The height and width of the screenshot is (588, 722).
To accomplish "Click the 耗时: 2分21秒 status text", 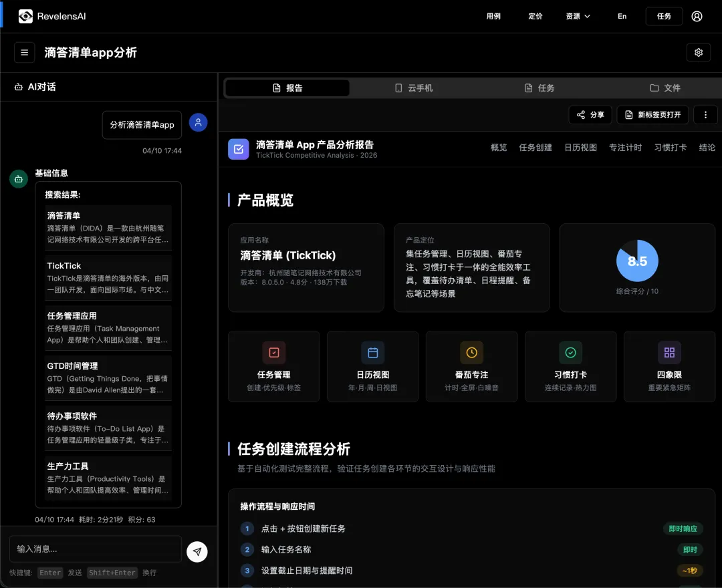I will click(x=101, y=519).
